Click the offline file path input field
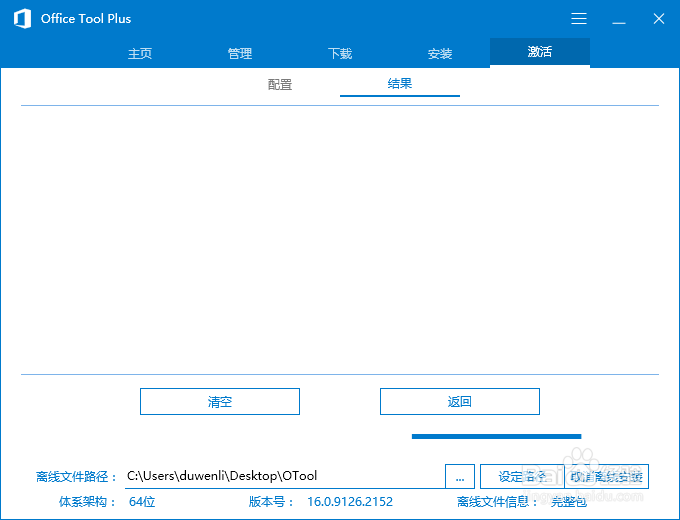 click(285, 476)
